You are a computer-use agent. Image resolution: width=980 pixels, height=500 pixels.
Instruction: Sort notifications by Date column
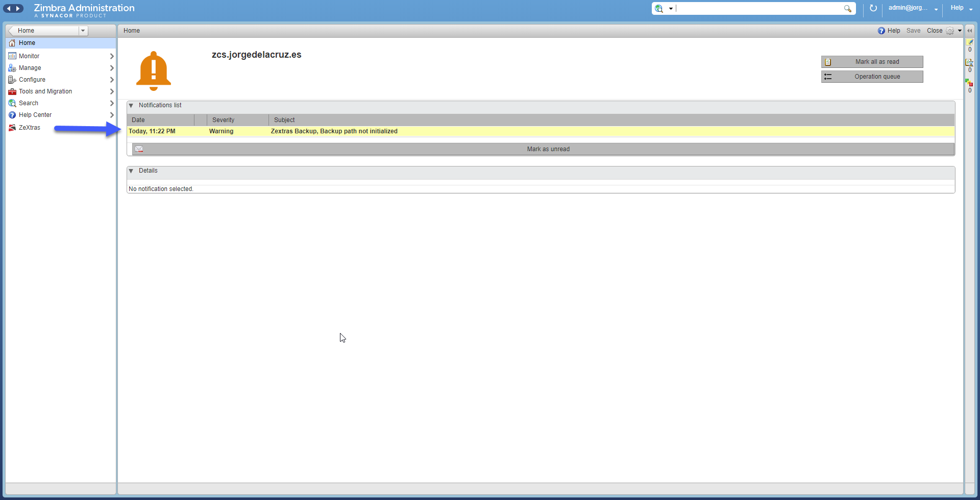[161, 120]
